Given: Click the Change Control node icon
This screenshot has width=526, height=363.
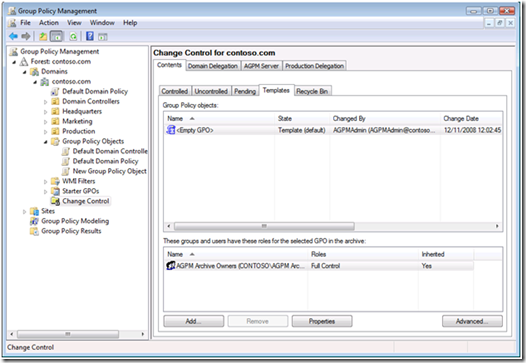Looking at the screenshot, I should click(55, 201).
